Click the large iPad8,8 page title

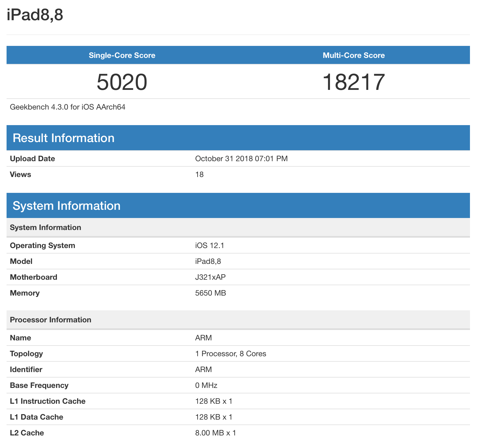click(x=35, y=15)
